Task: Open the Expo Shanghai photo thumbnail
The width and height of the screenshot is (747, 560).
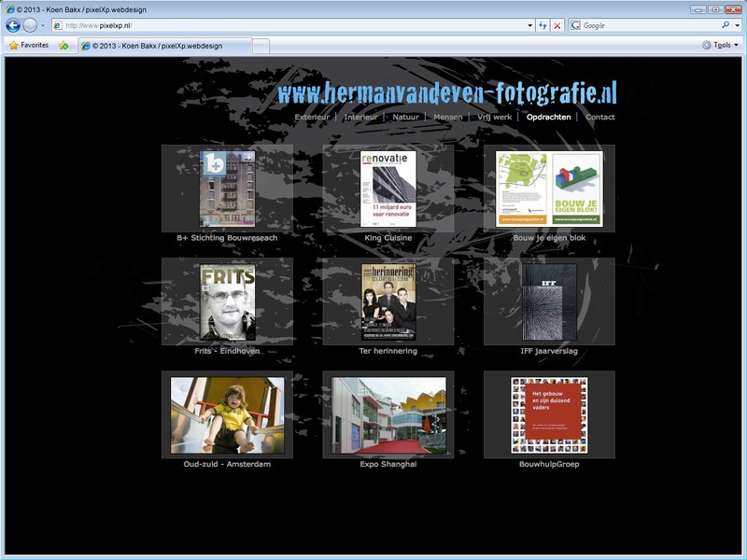Action: (388, 415)
